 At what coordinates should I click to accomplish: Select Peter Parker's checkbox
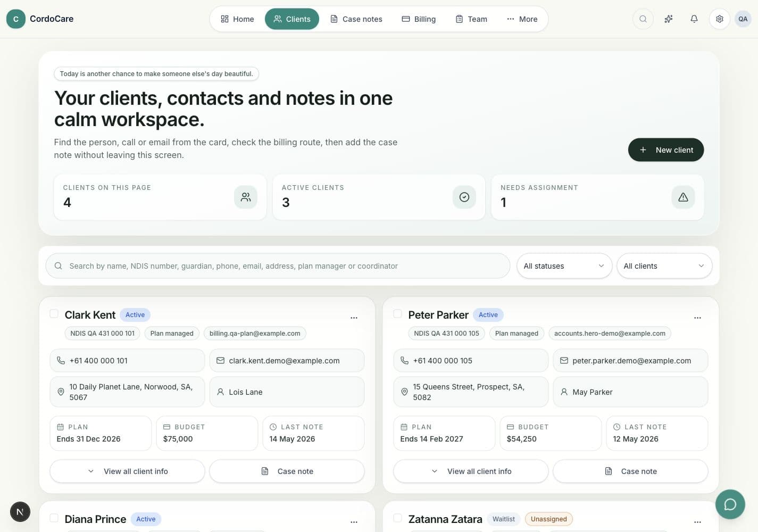pyautogui.click(x=397, y=314)
